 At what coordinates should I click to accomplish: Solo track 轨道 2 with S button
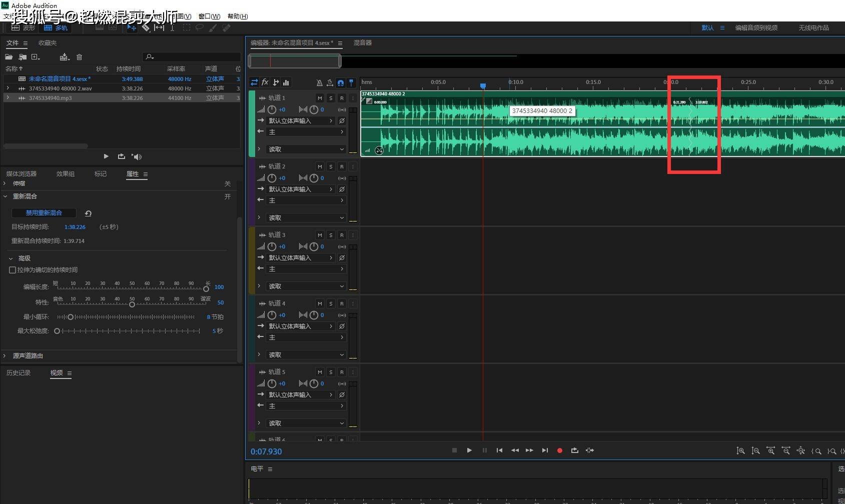tap(331, 166)
